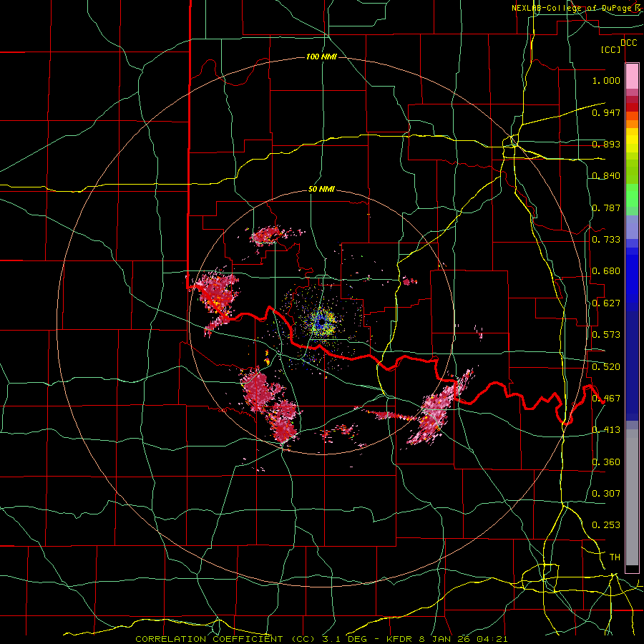Click the [CC] unit label
The height and width of the screenshot is (644, 644).
611,49
